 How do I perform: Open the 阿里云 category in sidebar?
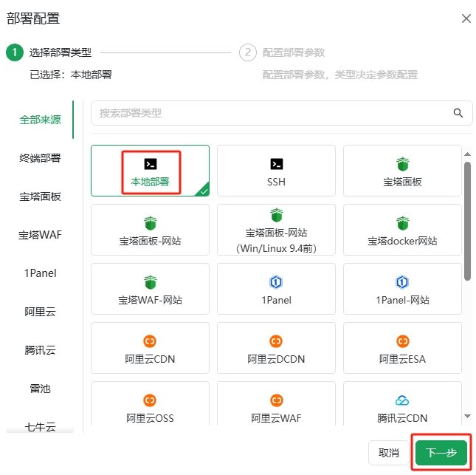tap(41, 312)
